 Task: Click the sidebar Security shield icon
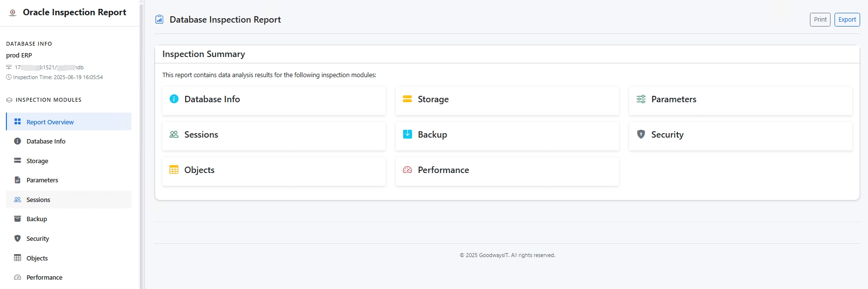tap(18, 238)
